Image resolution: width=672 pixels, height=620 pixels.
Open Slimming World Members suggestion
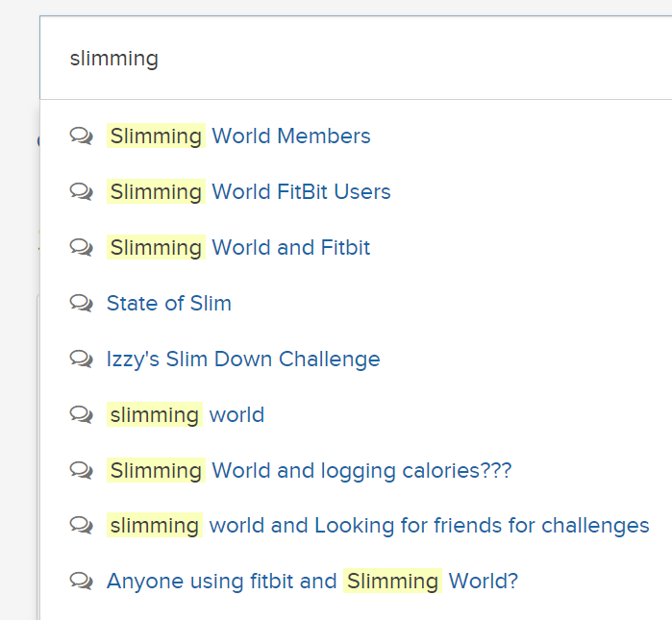(238, 136)
